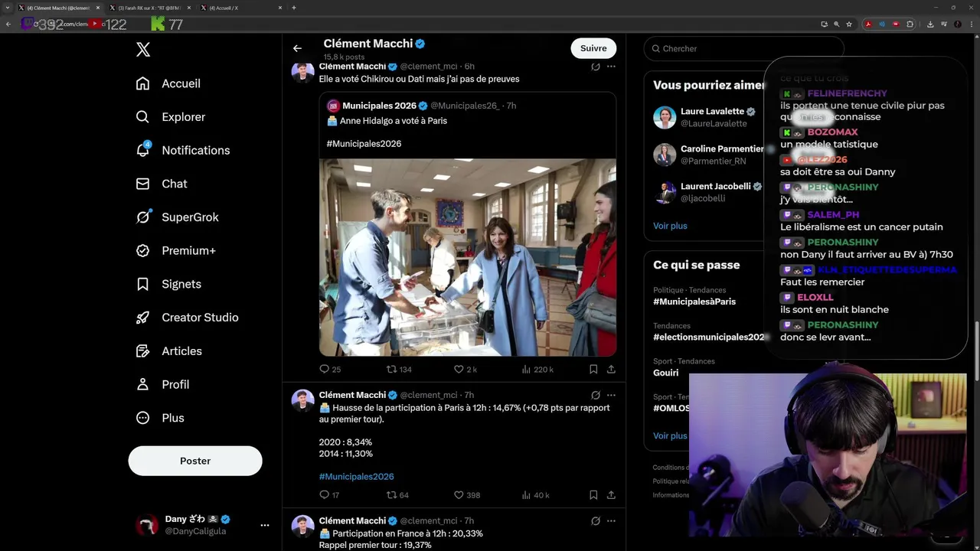Open Chrome downloads icon

click(929, 24)
